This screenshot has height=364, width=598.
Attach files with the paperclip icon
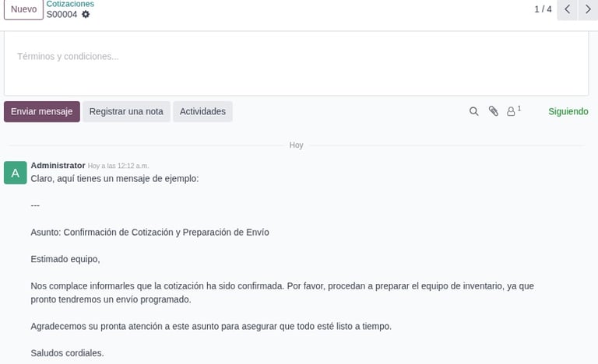click(x=494, y=111)
